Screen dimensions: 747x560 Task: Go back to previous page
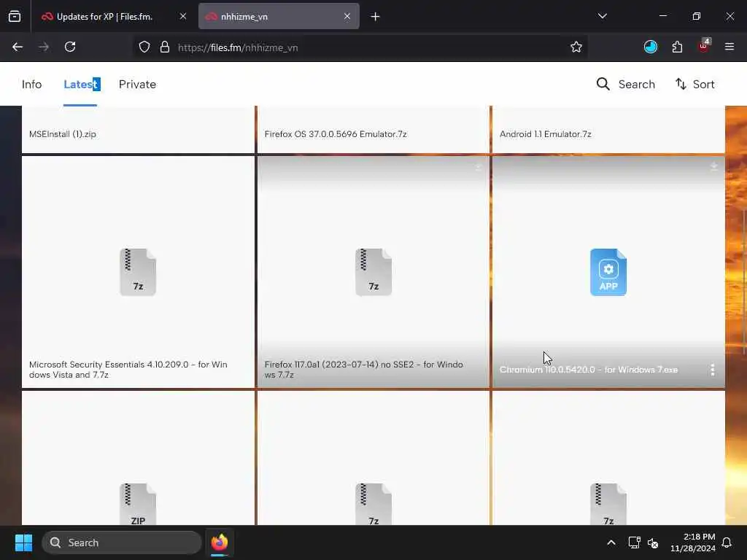(18, 47)
